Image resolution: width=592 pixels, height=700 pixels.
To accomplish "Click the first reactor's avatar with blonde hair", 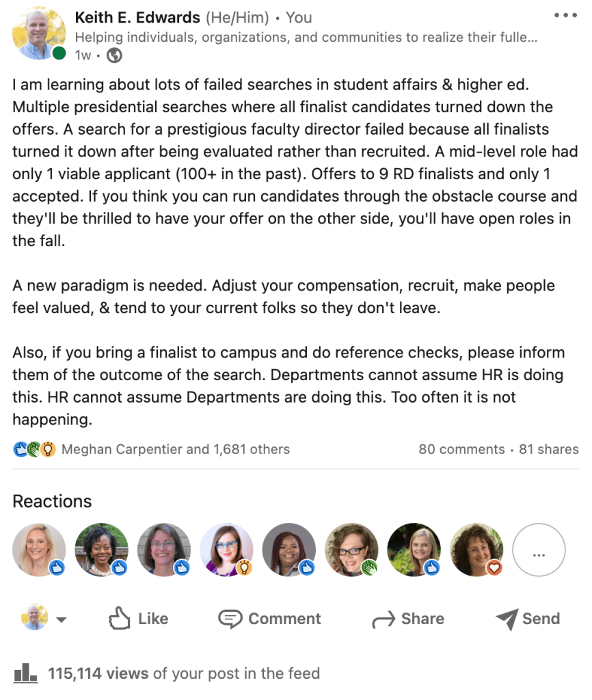I will (39, 550).
